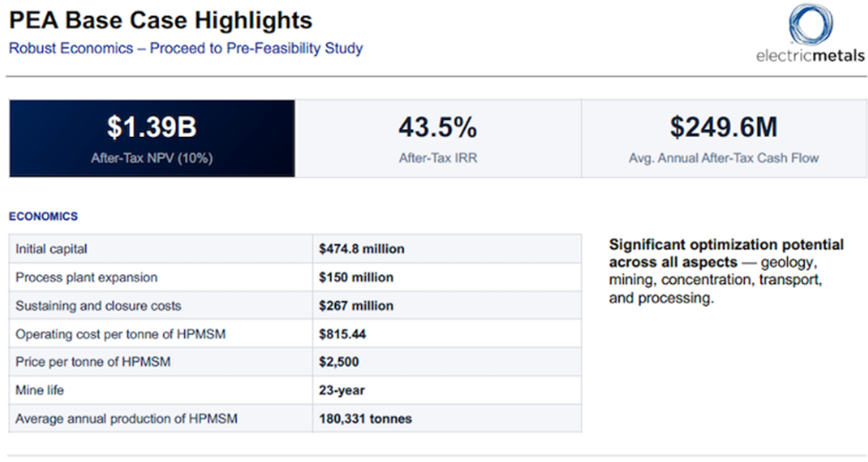The width and height of the screenshot is (868, 462).
Task: Click the electricmetals wordmark text
Action: (809, 55)
